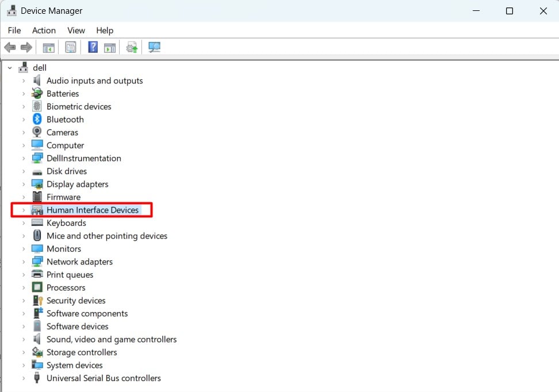Close the Device Manager window

point(543,11)
